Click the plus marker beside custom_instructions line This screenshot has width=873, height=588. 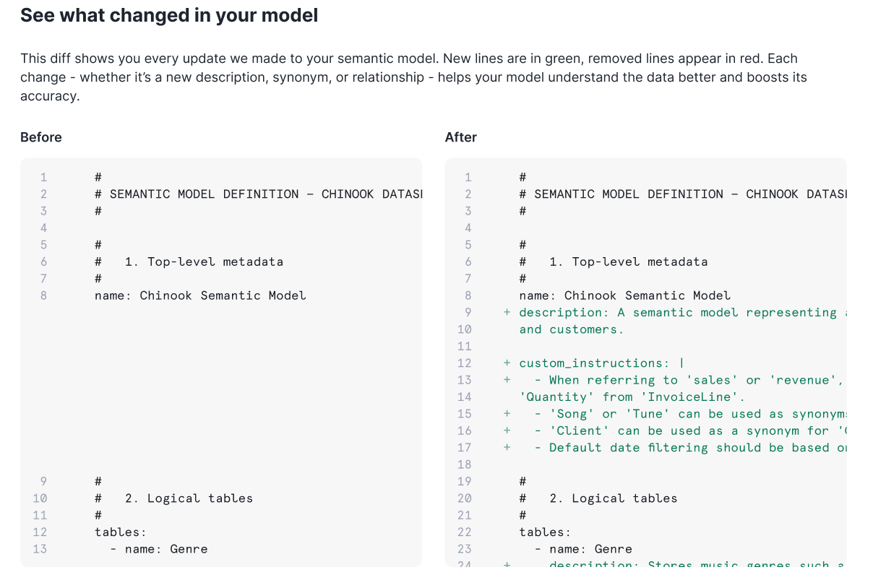click(x=507, y=363)
